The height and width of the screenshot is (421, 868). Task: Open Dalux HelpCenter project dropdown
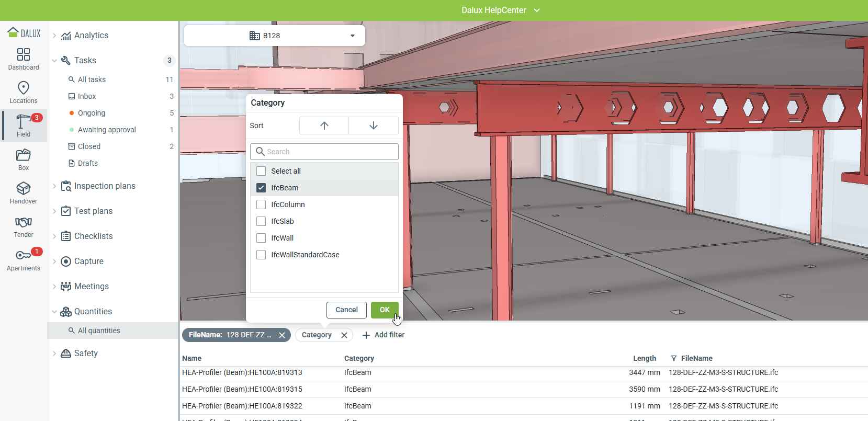pyautogui.click(x=500, y=10)
